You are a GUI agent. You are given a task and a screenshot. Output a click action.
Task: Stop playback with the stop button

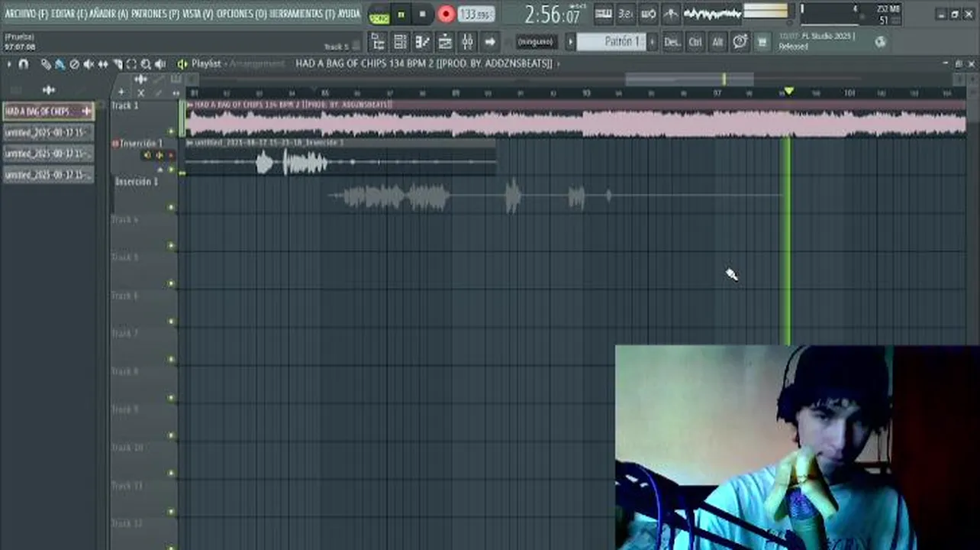click(x=423, y=15)
